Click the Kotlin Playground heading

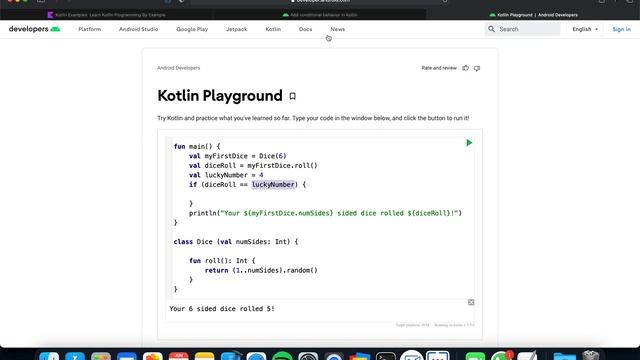click(220, 96)
